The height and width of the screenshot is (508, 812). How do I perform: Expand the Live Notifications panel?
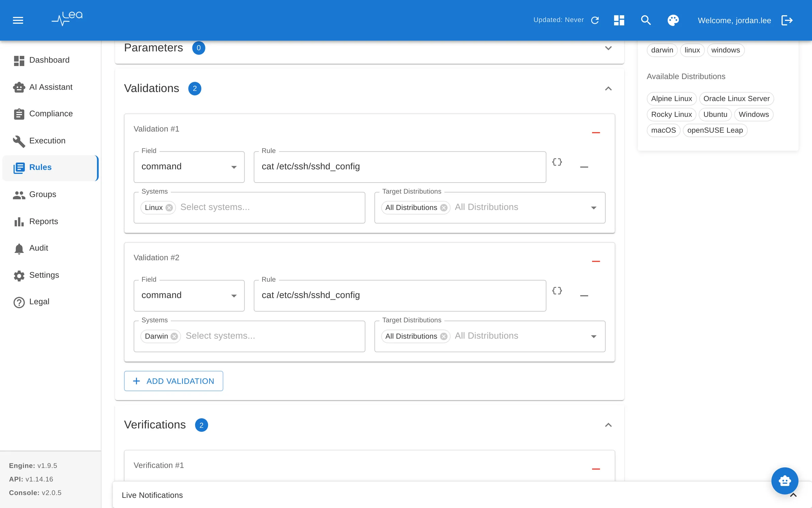793,495
